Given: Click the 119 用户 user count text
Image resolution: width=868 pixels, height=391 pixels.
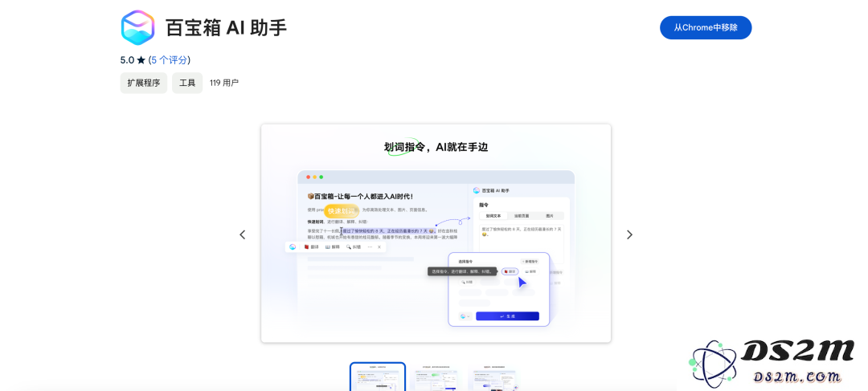Looking at the screenshot, I should [x=224, y=83].
